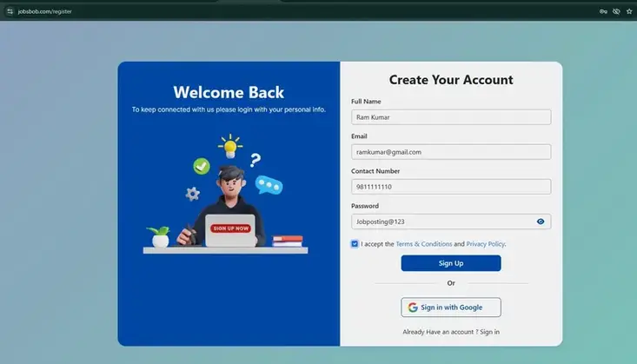Viewport: 637px width, 364px height.
Task: Click the Full Name input field
Action: pyautogui.click(x=451, y=117)
